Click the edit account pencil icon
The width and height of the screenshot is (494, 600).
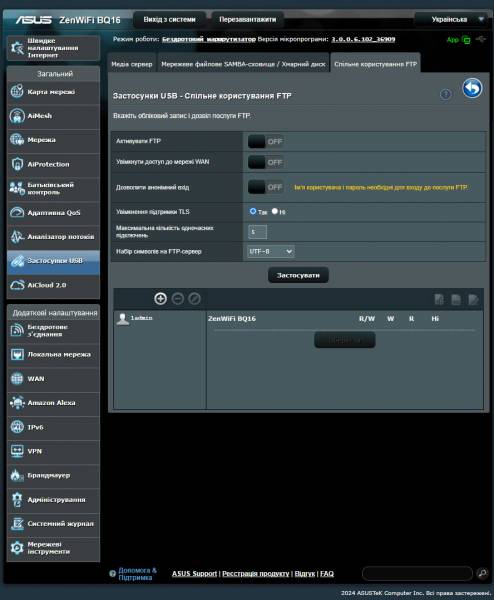click(194, 299)
